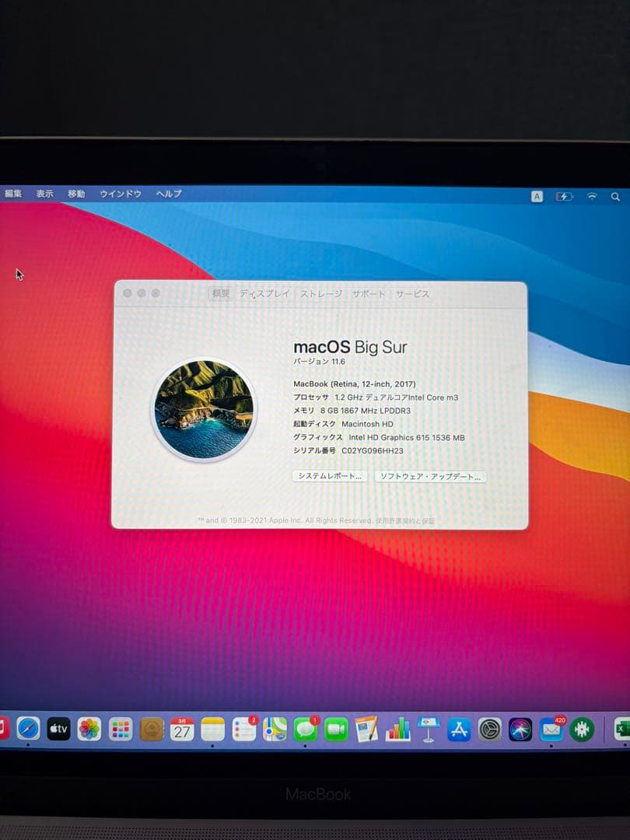Open the Photos app
Viewport: 630px width, 840px height.
(89, 729)
